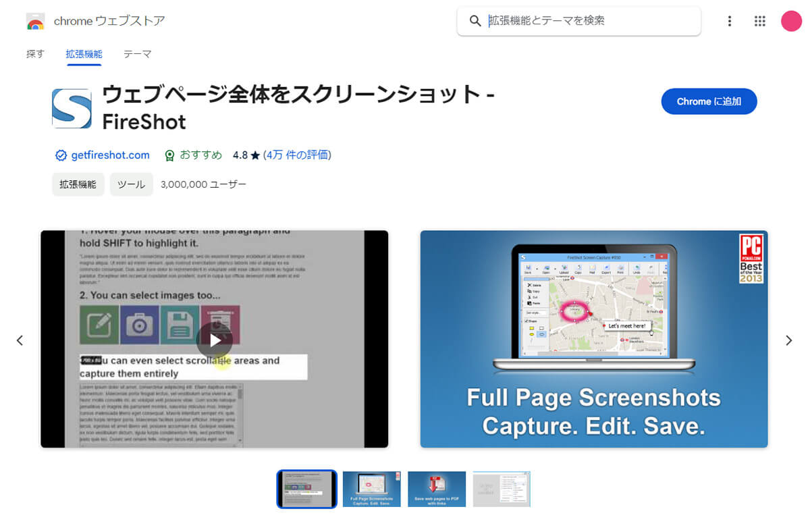This screenshot has height=532, width=810.
Task: Select the Save web pages to PDF thumbnail
Action: 437,489
